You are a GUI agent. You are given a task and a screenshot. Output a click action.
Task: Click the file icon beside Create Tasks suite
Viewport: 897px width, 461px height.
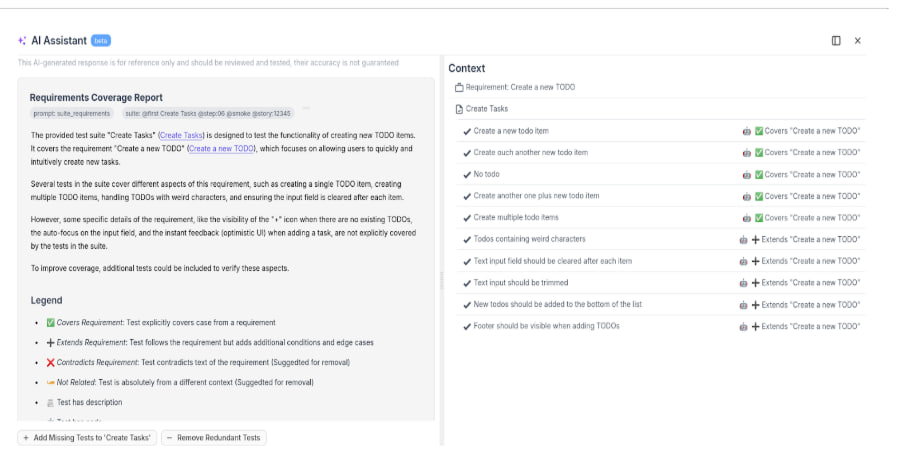pos(459,109)
